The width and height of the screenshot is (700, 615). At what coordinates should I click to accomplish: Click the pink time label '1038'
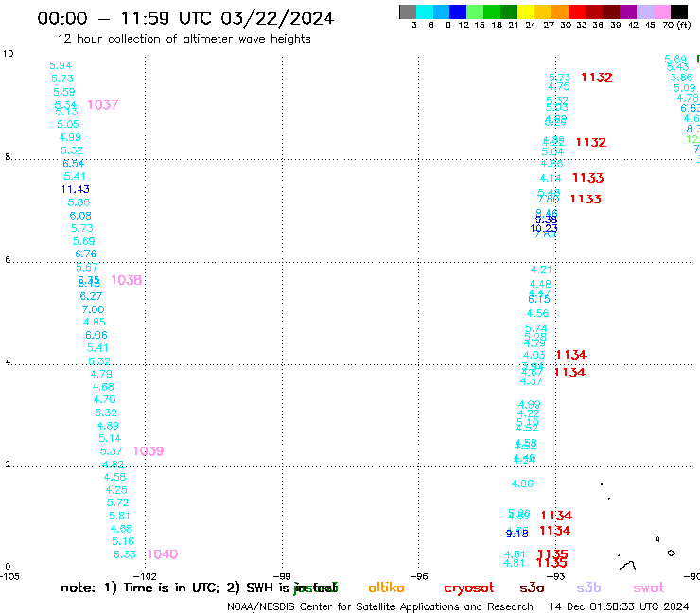point(127,280)
